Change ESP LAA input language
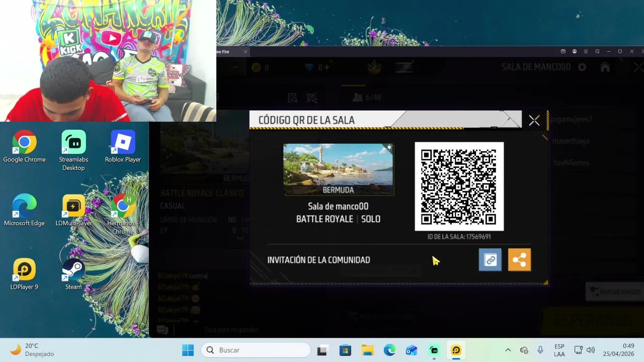644x362 pixels. tap(559, 350)
